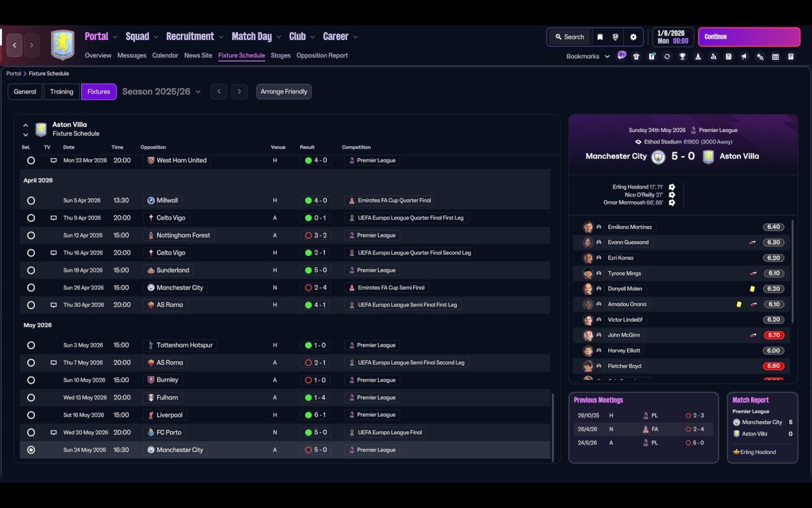Viewport: 812px width, 508px height.
Task: Click the goal icon beside Erling Haaland
Action: [672, 187]
